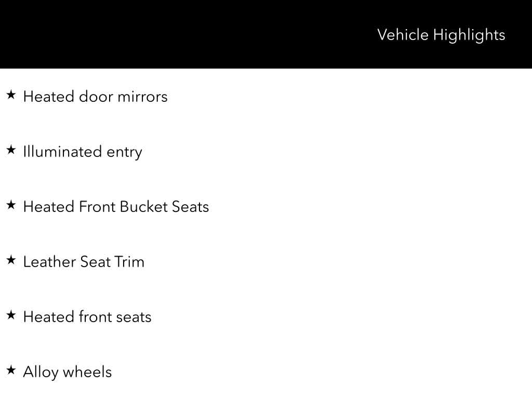Image resolution: width=532 pixels, height=399 pixels.
Task: Click the word "Highlights" in the header
Action: 469,35
